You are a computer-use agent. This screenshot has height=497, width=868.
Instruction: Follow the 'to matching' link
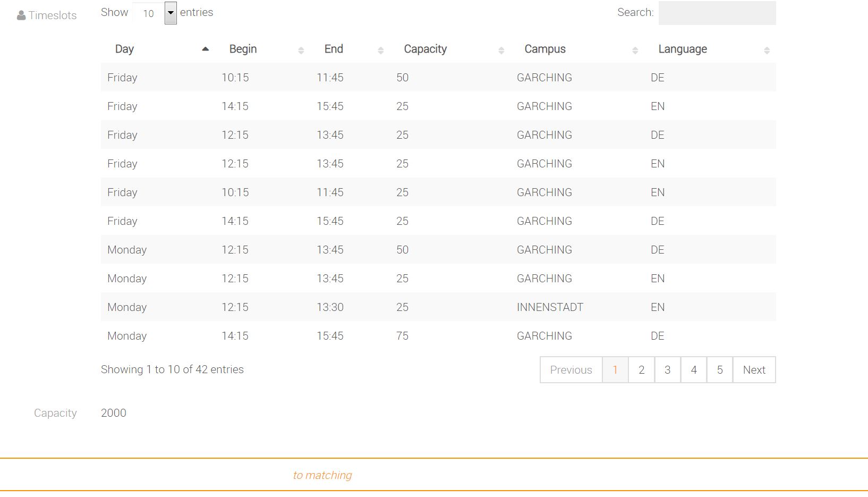[x=322, y=475]
